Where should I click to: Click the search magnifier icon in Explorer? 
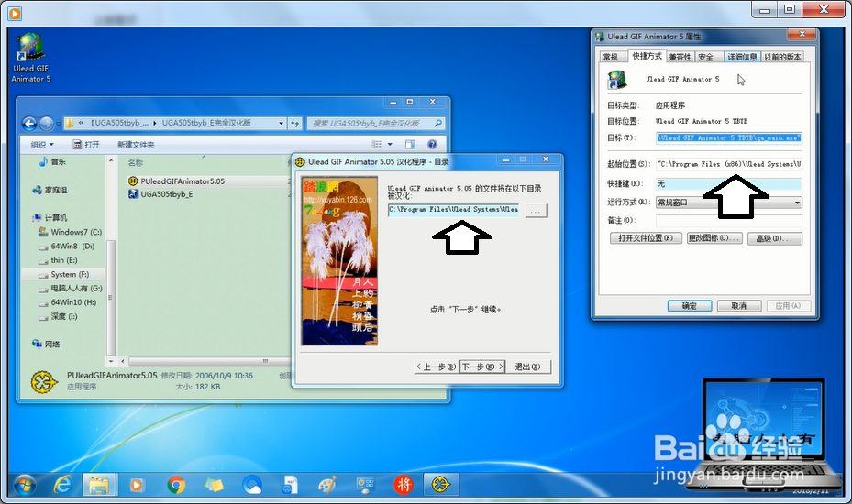437,124
